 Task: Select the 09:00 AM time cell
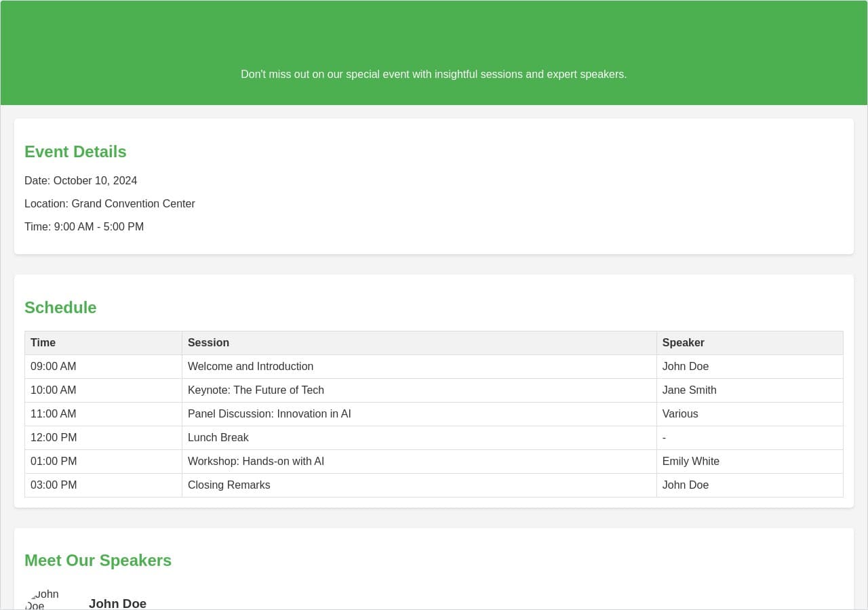coord(104,367)
